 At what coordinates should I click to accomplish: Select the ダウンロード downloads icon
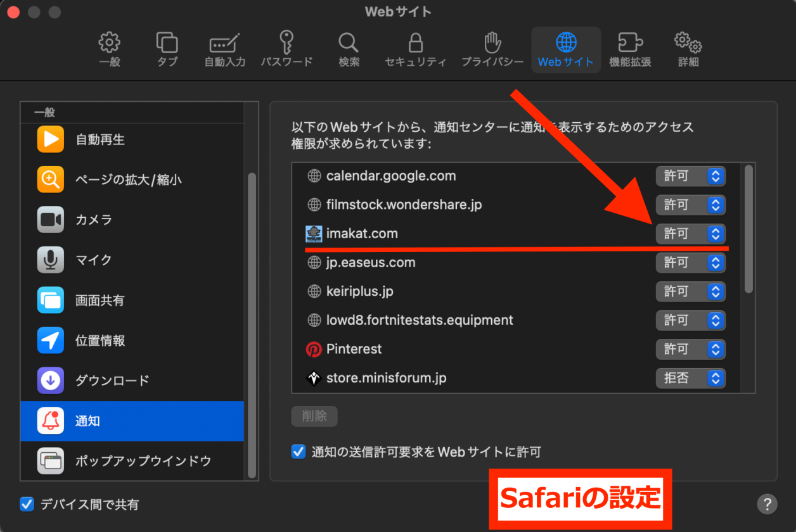[x=50, y=381]
